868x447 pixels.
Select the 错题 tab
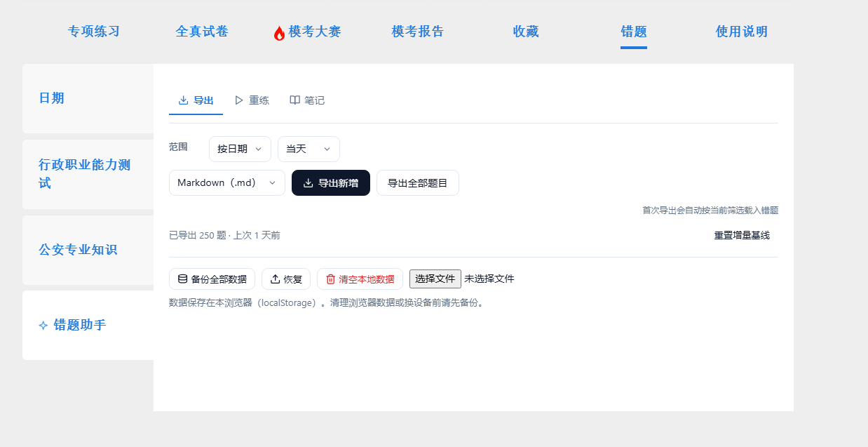[634, 32]
